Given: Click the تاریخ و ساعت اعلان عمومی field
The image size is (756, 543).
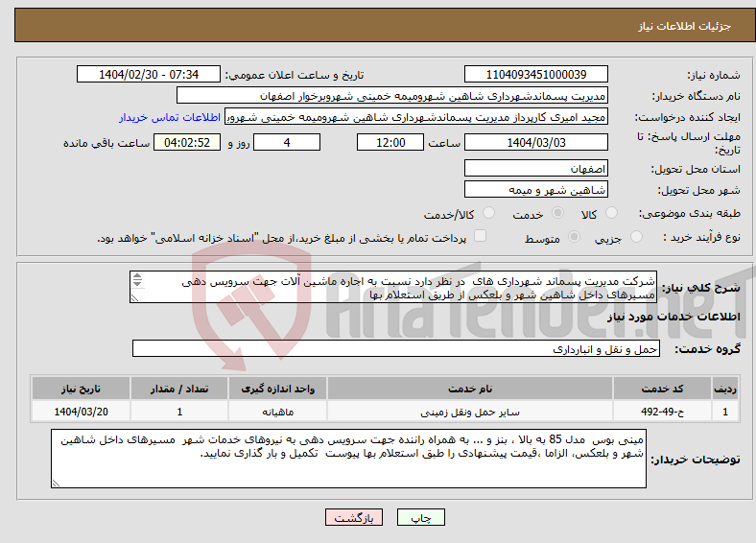Looking at the screenshot, I should pyautogui.click(x=149, y=74).
